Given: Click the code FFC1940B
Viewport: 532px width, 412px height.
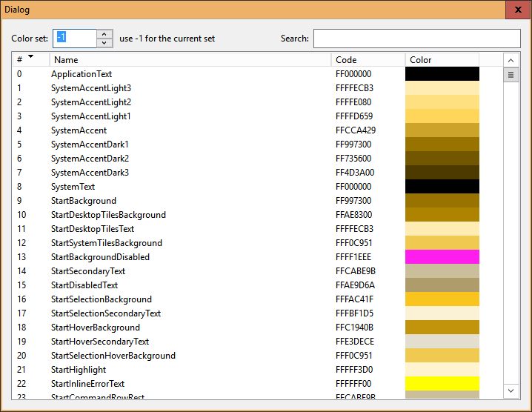Looking at the screenshot, I should pyautogui.click(x=354, y=328).
